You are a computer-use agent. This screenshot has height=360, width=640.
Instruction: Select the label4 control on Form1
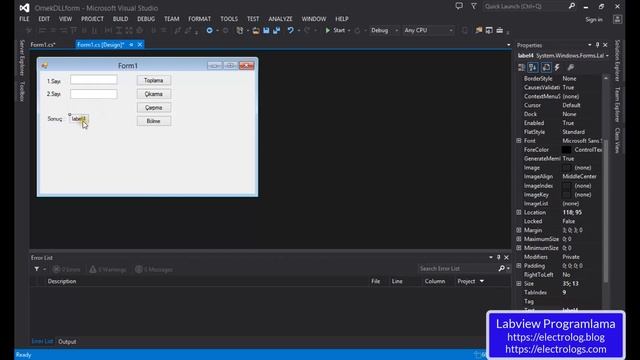[x=79, y=119]
